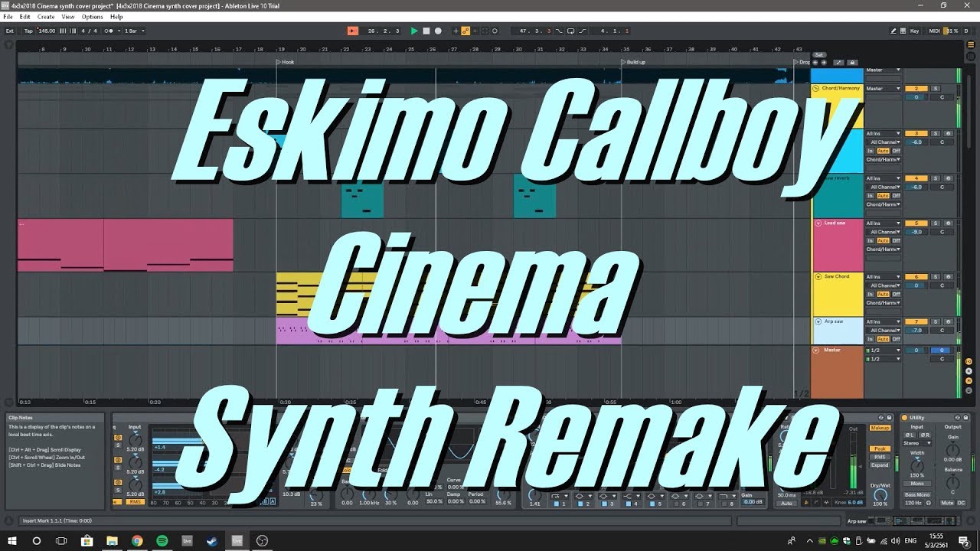Select compressor Peak mode

[x=880, y=449]
